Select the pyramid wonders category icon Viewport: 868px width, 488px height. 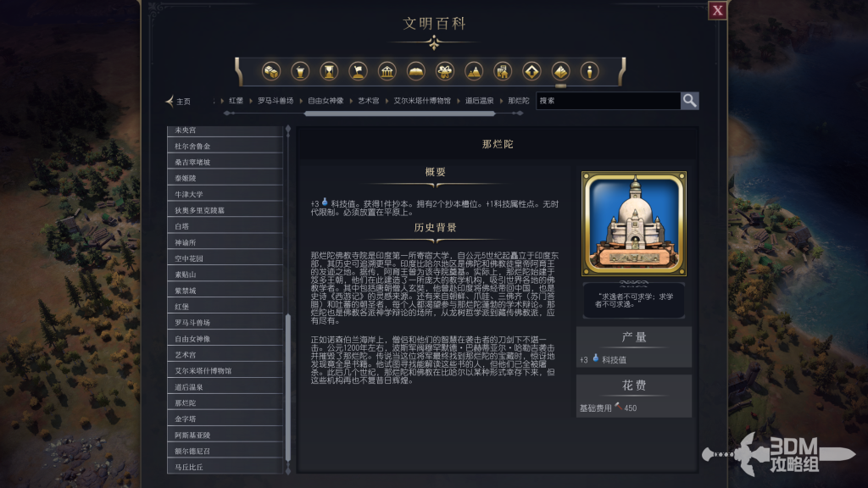(x=561, y=71)
